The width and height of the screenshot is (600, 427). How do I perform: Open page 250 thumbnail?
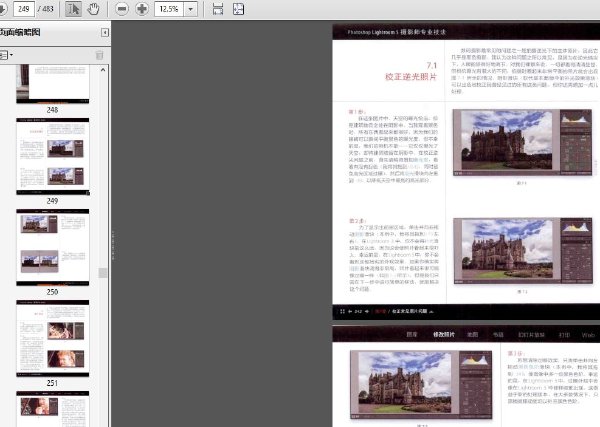[53, 247]
